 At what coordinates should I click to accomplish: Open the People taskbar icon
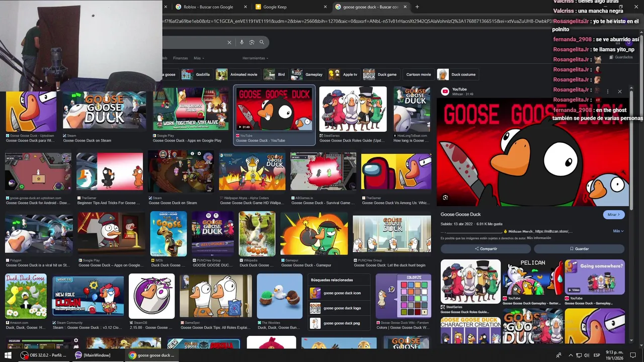pos(558,355)
